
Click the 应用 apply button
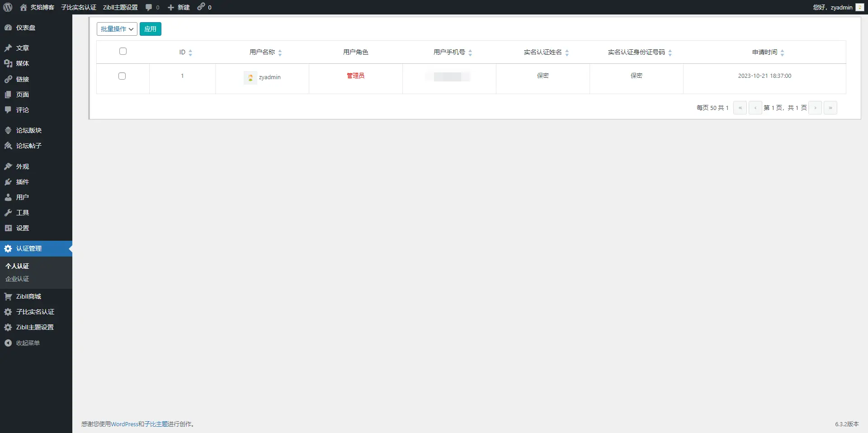pyautogui.click(x=151, y=29)
